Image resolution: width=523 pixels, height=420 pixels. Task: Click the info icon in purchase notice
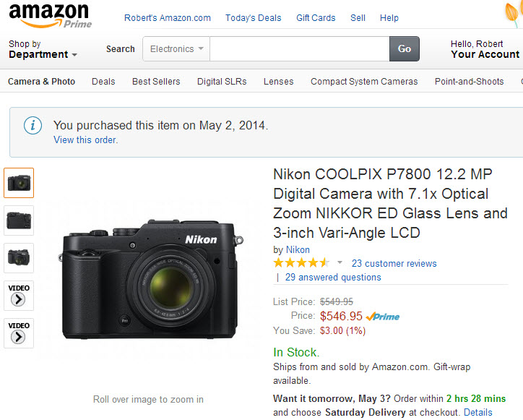[33, 126]
